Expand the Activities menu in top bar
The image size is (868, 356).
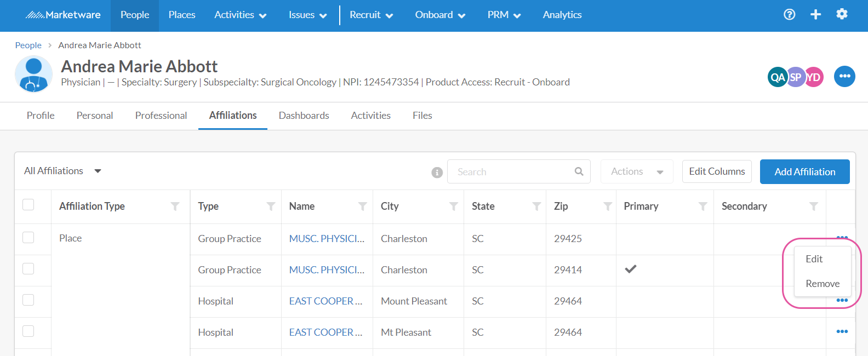[241, 15]
